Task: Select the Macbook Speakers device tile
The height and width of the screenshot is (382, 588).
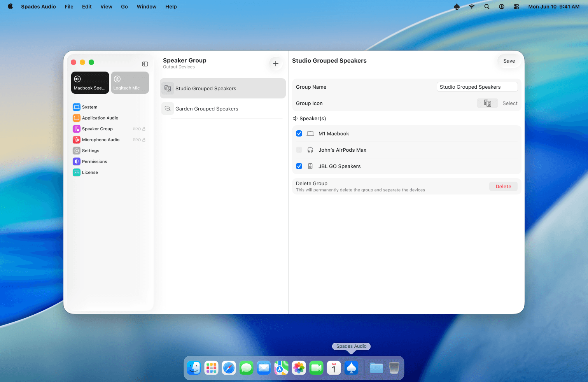Action: point(90,82)
